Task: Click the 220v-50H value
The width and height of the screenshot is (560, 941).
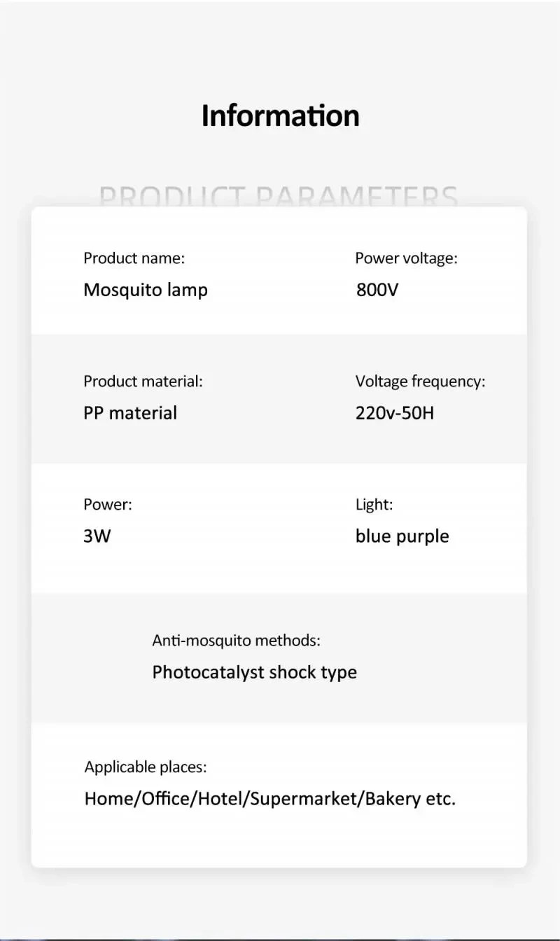Action: tap(395, 413)
